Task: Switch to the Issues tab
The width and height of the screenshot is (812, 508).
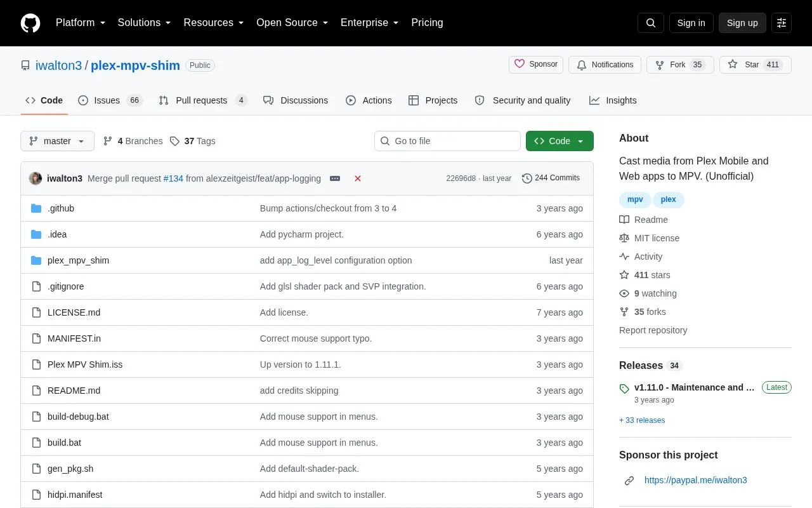Action: 110,100
